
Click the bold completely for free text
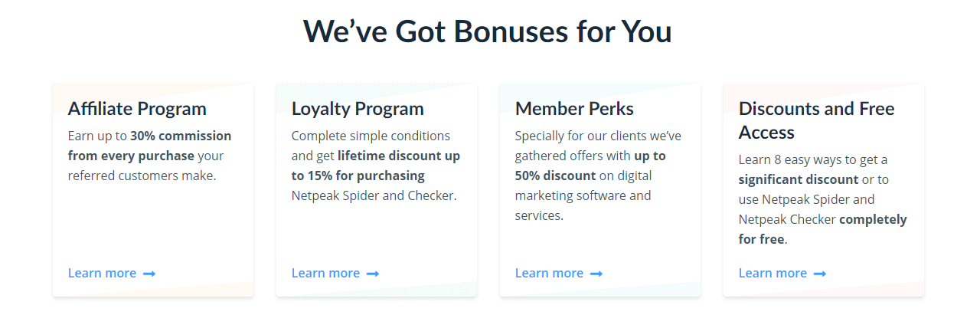click(823, 229)
